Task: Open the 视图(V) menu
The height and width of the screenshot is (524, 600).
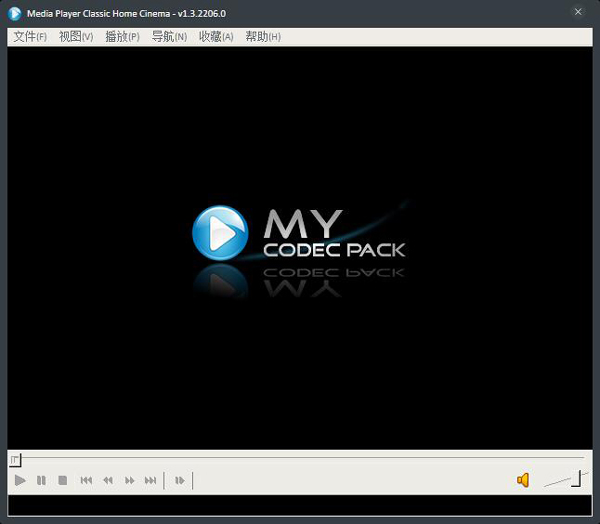Action: pyautogui.click(x=76, y=37)
